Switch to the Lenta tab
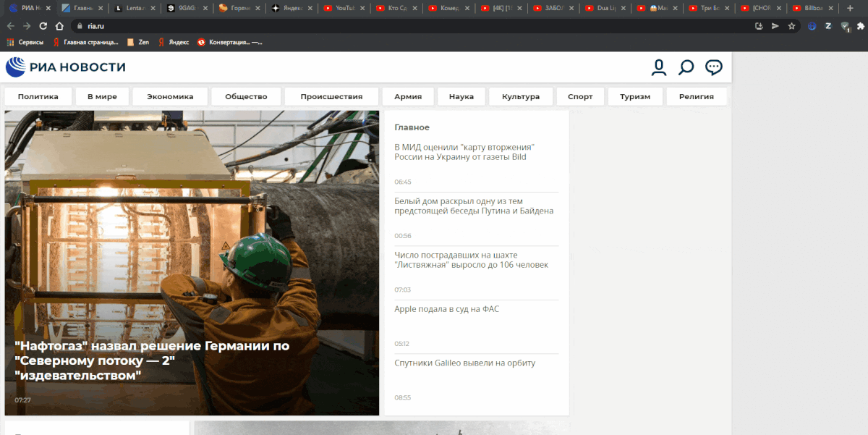 pos(135,8)
